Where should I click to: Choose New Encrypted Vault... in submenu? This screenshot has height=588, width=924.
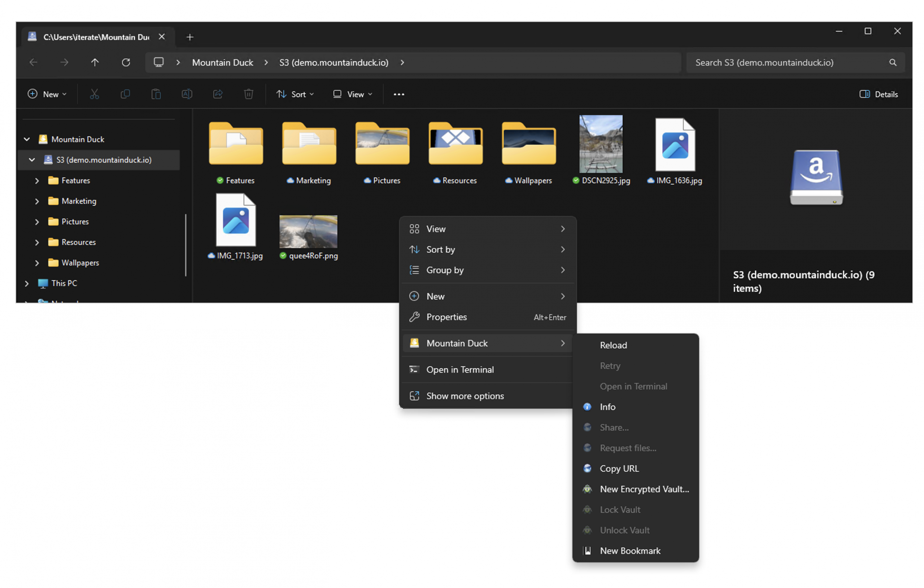(636, 489)
